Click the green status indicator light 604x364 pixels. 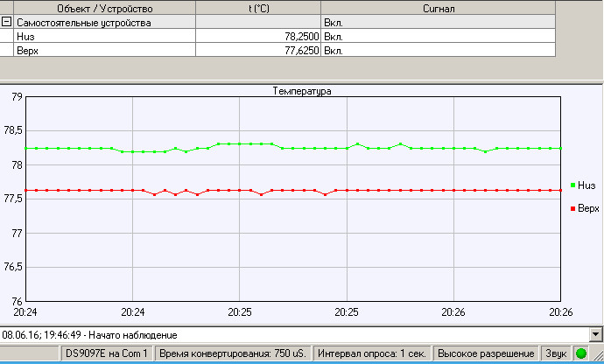pos(580,353)
